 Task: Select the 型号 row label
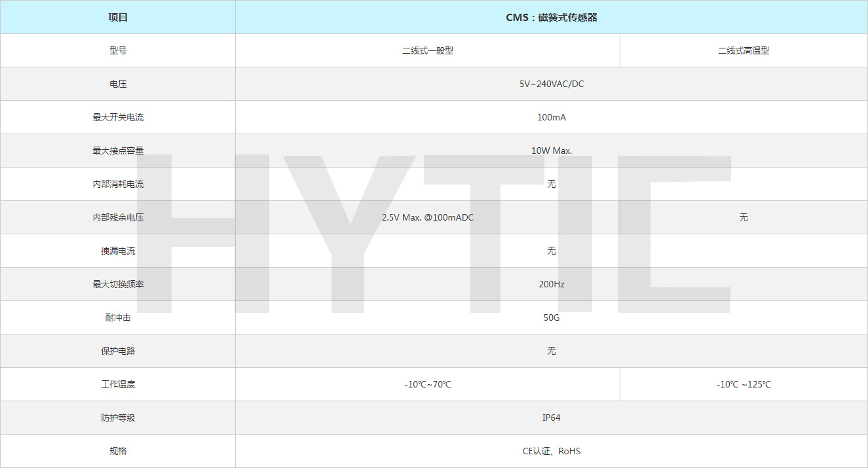pos(118,50)
